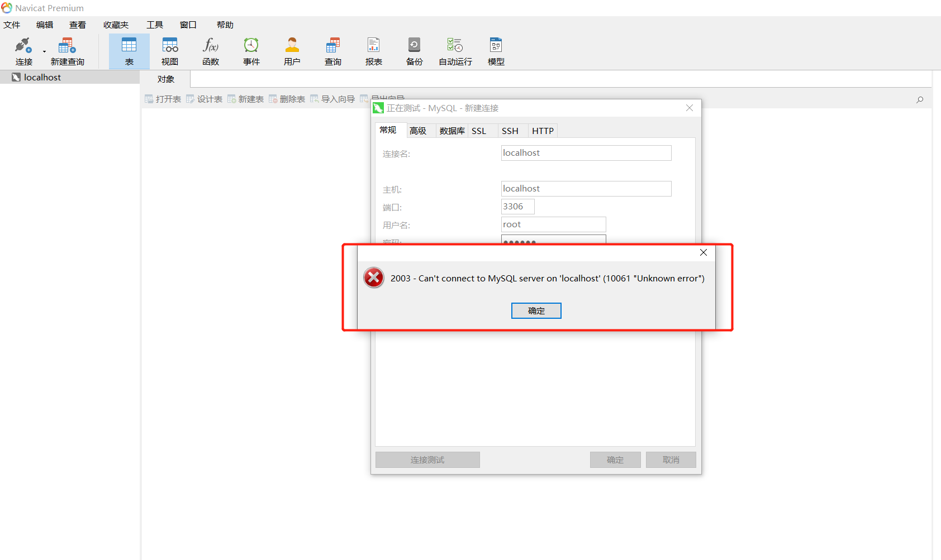Open the 文件 menu
Image resolution: width=941 pixels, height=560 pixels.
pos(12,25)
